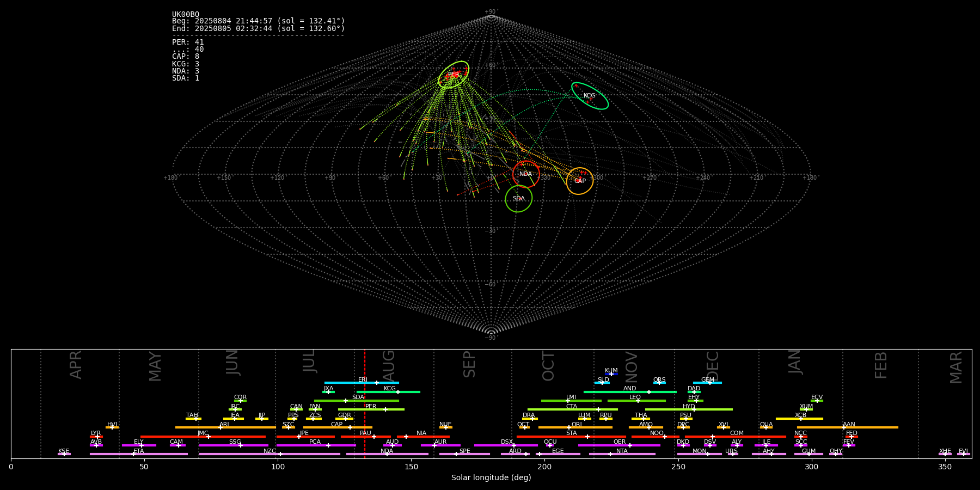Click the MAY month label in timeline
The width and height of the screenshot is (980, 490).
pyautogui.click(x=155, y=366)
